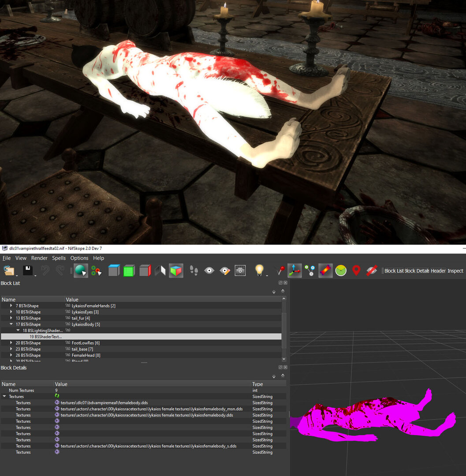Toggle the Block List toolbar button
This screenshot has width=466, height=476.
tap(394, 271)
